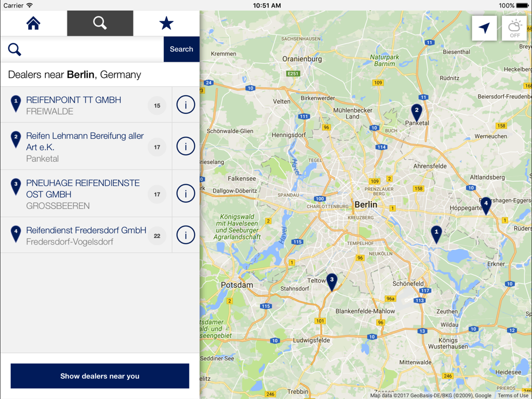Image resolution: width=532 pixels, height=399 pixels.
Task: Click the Search button
Action: tap(181, 49)
